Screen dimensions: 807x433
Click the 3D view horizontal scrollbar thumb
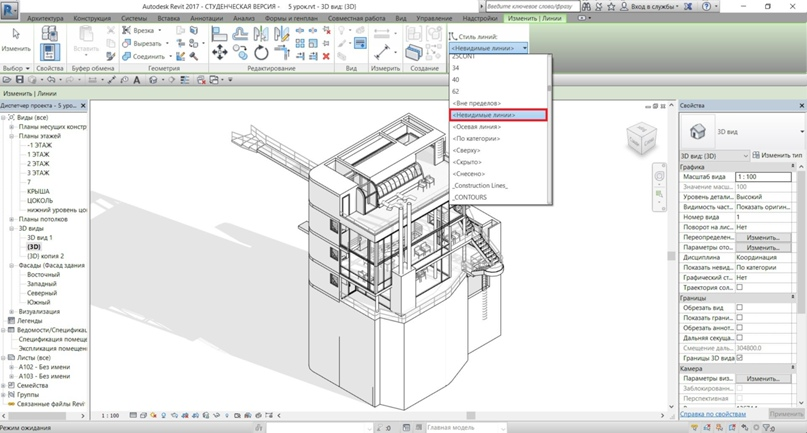coord(471,415)
